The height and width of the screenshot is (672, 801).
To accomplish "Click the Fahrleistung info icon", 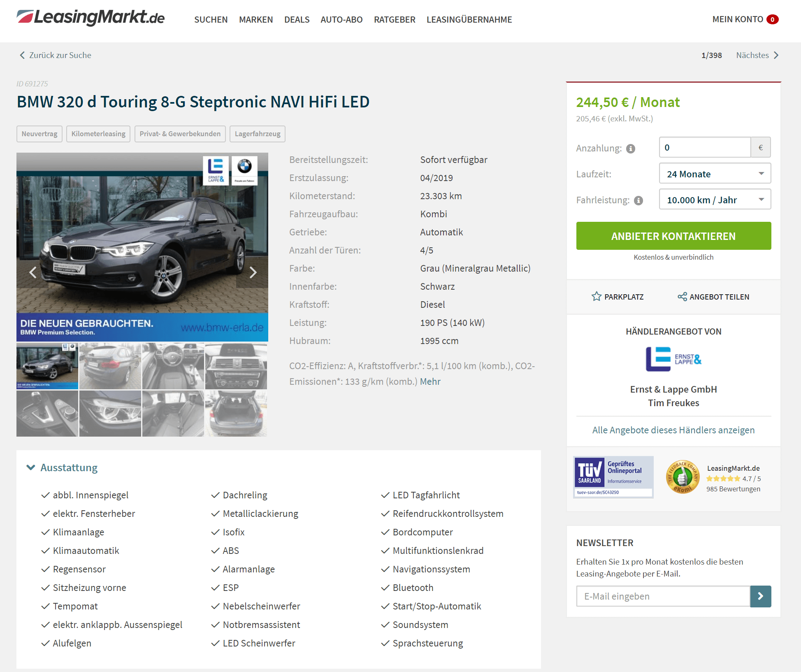I will tap(638, 200).
